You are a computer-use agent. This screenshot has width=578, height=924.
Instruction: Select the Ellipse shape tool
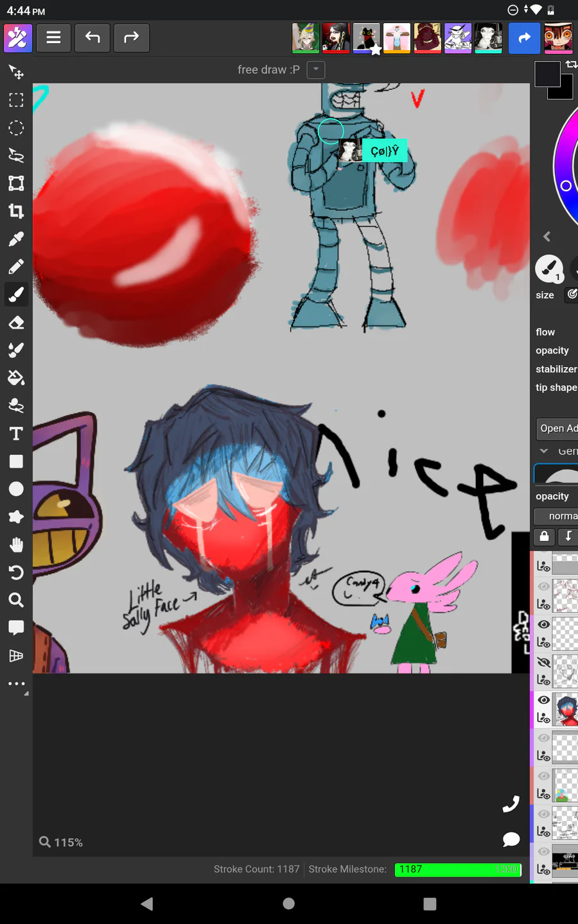pyautogui.click(x=16, y=489)
